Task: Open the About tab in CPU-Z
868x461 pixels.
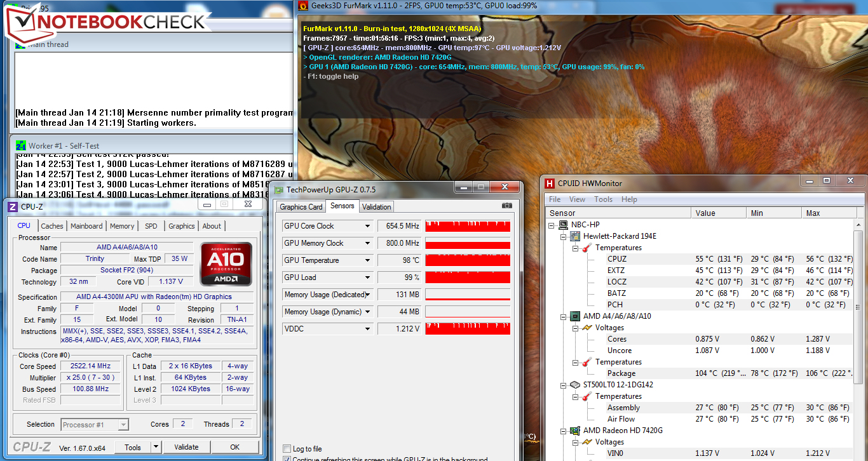Action: pos(212,226)
